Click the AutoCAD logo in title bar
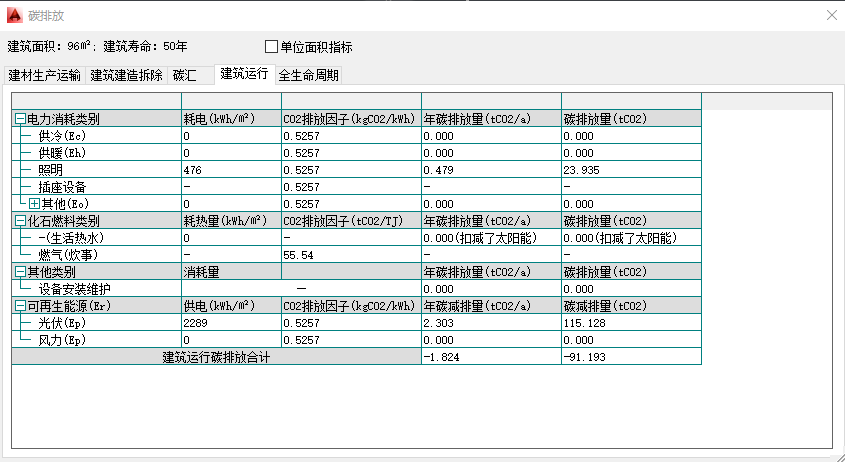Image resolution: width=845 pixels, height=462 pixels. (x=14, y=15)
